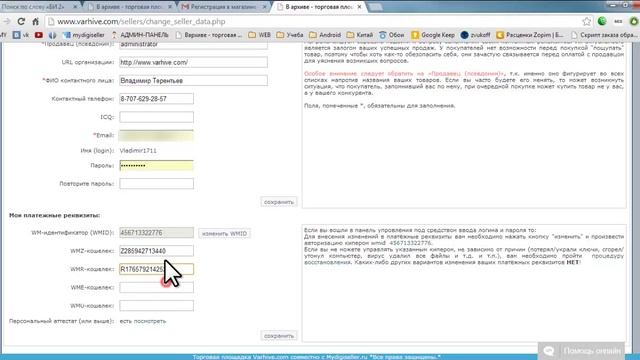This screenshot has width=640, height=360.
Task: Open the Помощь онлайн chat widget
Action: (x=582, y=351)
